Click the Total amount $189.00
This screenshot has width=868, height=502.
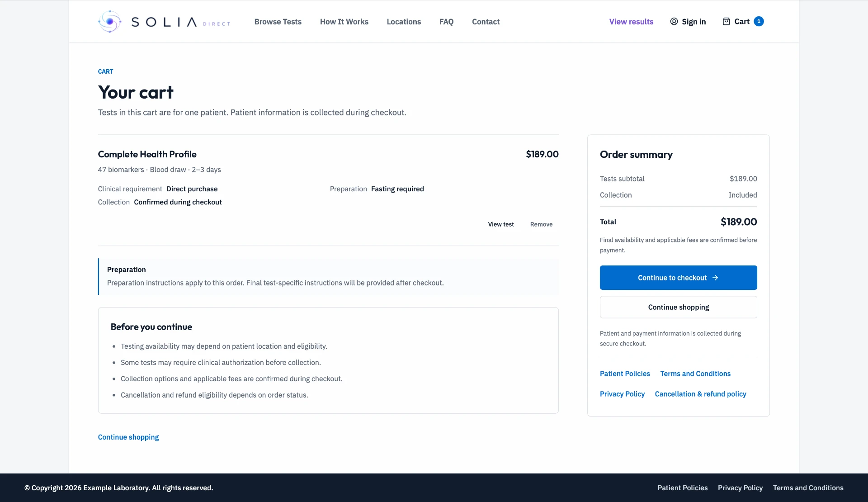coord(738,222)
